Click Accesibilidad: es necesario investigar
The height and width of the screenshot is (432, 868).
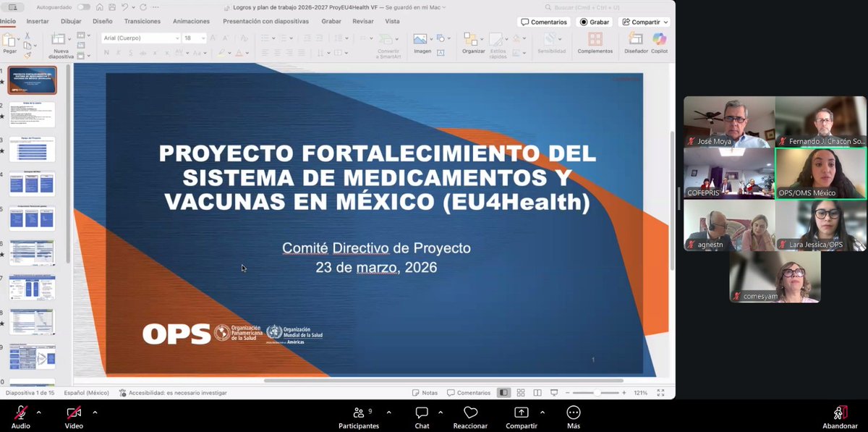tap(173, 393)
